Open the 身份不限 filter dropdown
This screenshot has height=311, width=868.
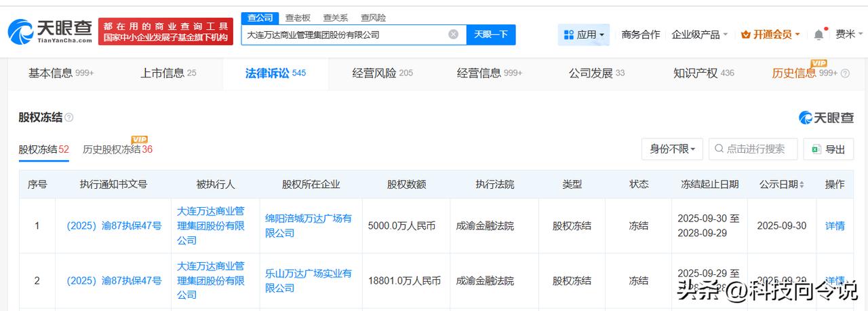[x=672, y=149]
